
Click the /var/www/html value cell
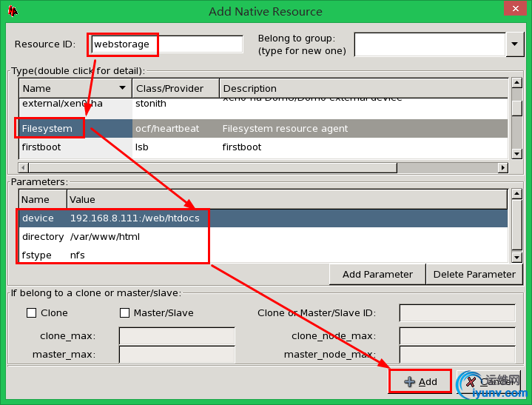tap(105, 237)
